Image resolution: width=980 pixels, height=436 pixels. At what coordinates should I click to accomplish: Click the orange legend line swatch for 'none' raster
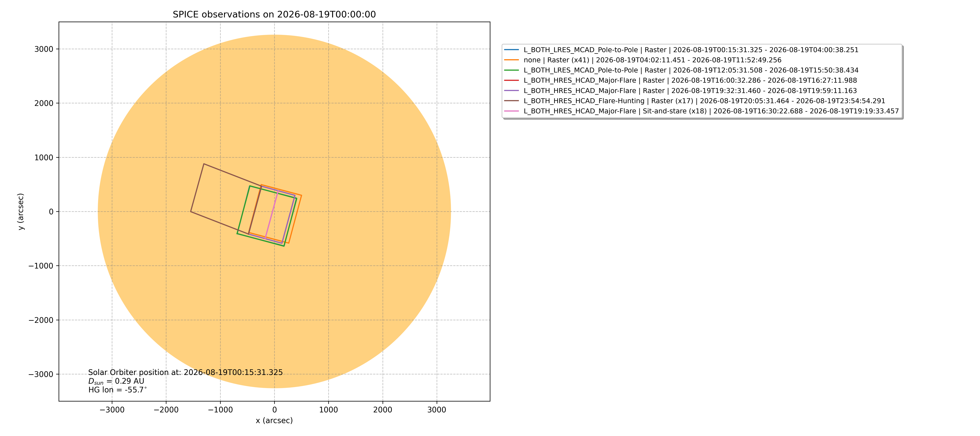click(511, 60)
